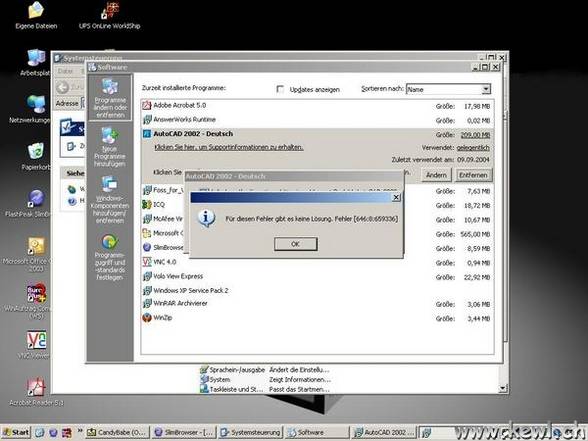Image resolution: width=588 pixels, height=441 pixels.
Task: Click the Start button
Action: (16, 432)
